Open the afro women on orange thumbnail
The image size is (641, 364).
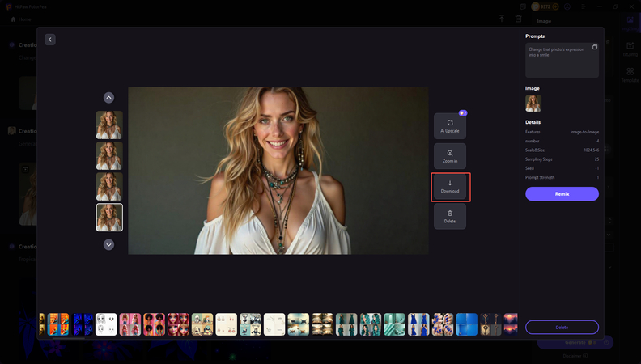click(154, 324)
